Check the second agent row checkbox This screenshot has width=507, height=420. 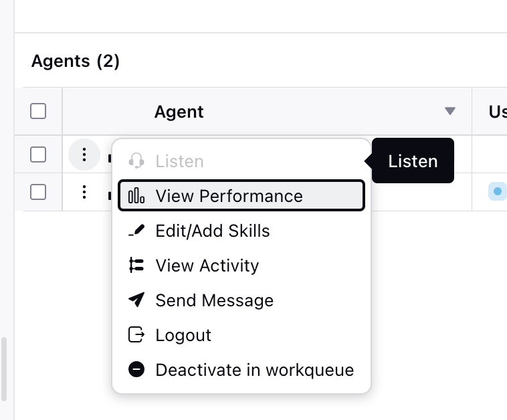(38, 192)
